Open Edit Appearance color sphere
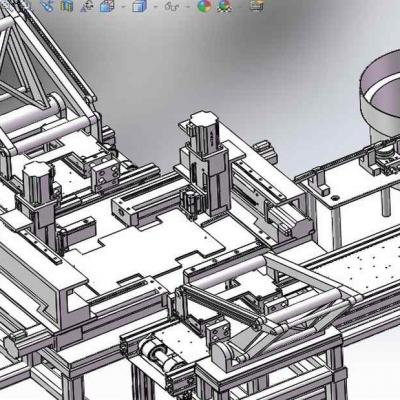Screen dimensions: 400x400 click(204, 5)
